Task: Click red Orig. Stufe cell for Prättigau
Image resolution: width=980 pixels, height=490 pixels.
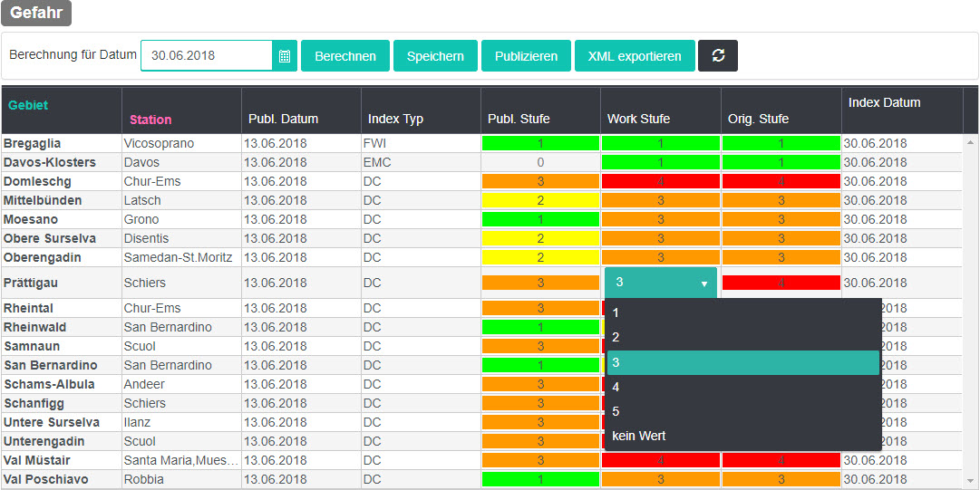Action: coord(781,283)
